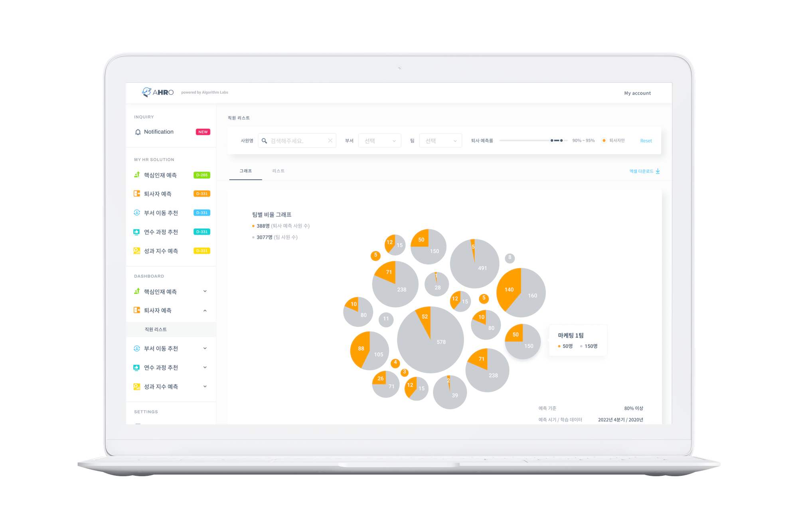Image resolution: width=798 pixels, height=532 pixels.
Task: Click the yellow D-331 badge for 성과 지수 예측
Action: click(202, 251)
